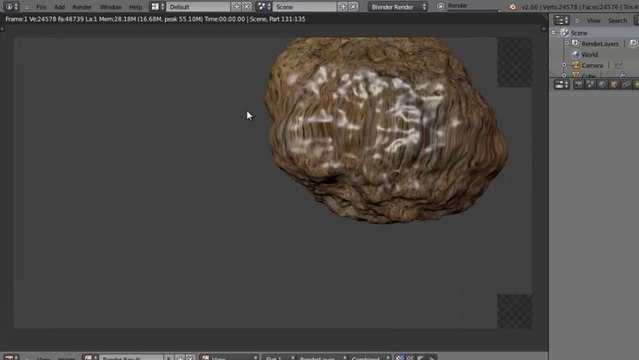Click the render statistics text line
The image size is (639, 360).
coord(155,19)
